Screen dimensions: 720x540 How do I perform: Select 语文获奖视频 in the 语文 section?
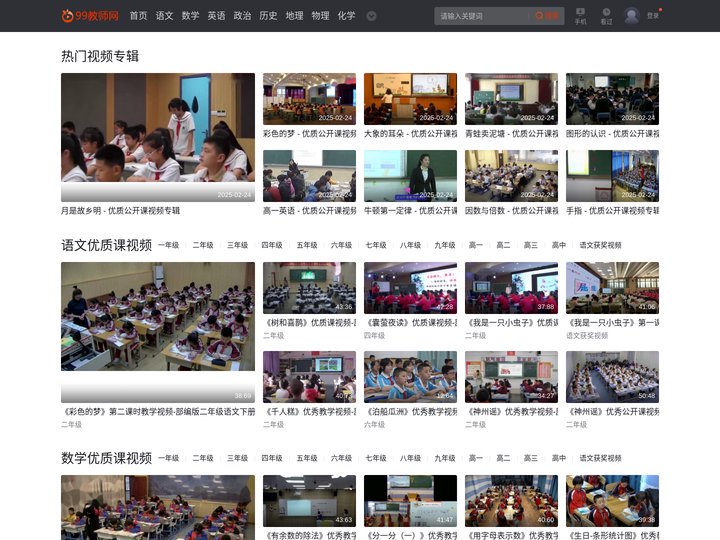tap(601, 245)
